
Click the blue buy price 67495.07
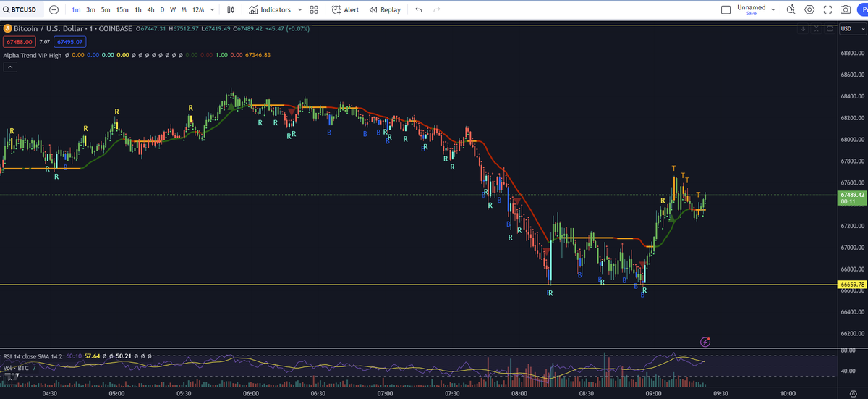pos(70,42)
